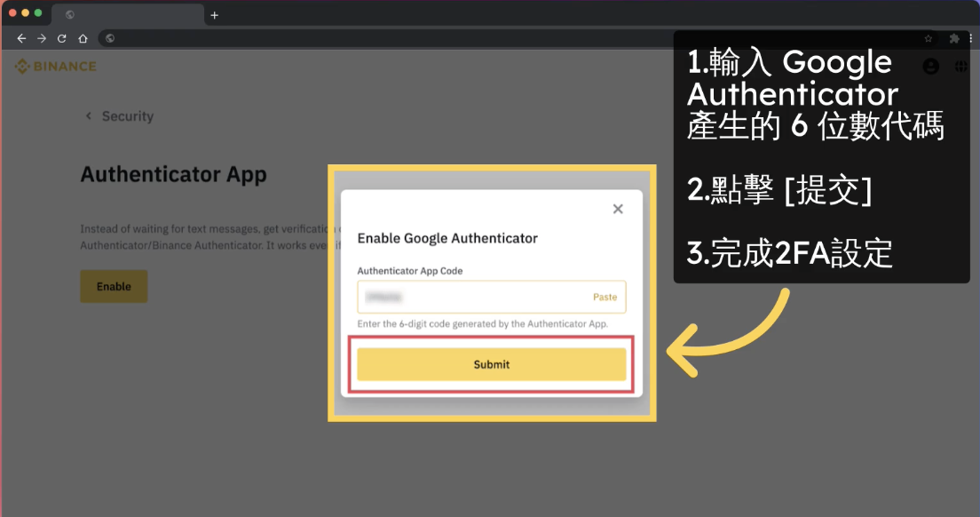Click the 'Enable Google Authenticator' dialog title
The image size is (980, 517).
[447, 238]
